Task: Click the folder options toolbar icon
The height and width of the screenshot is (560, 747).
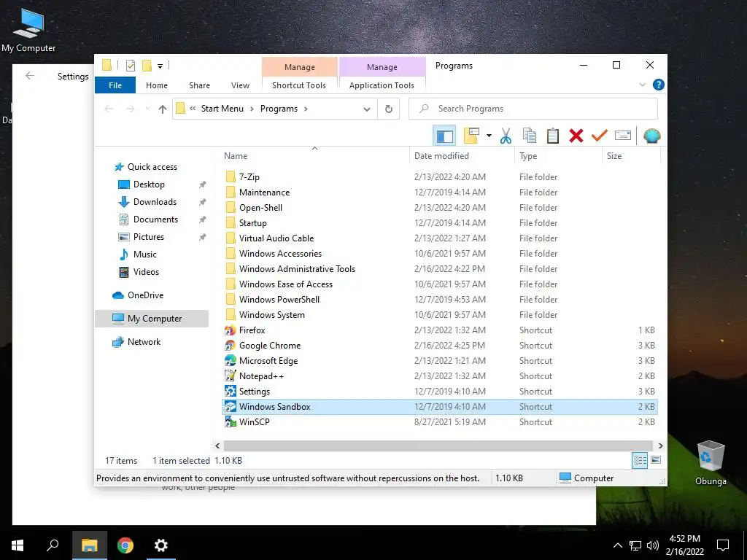Action: point(471,136)
